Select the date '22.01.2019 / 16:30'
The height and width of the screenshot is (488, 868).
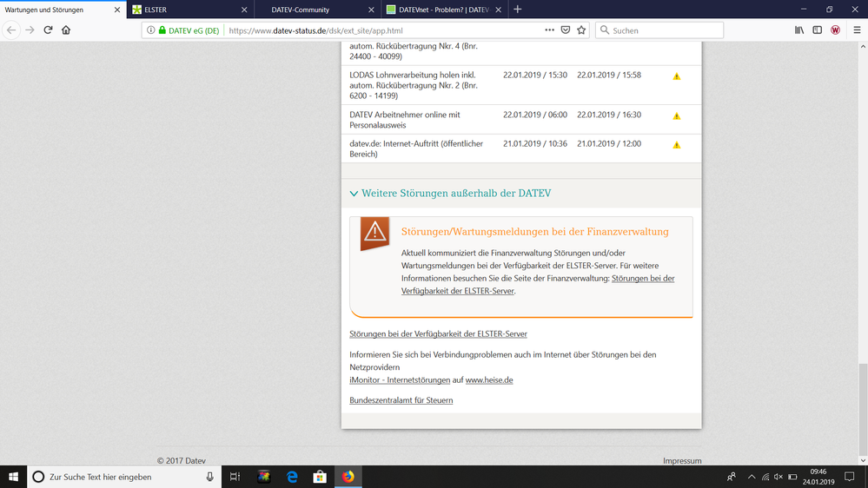(x=609, y=115)
